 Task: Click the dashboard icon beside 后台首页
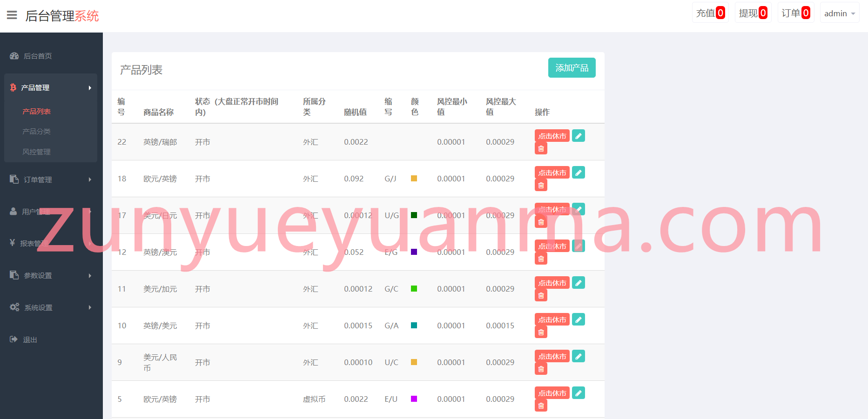(x=14, y=56)
